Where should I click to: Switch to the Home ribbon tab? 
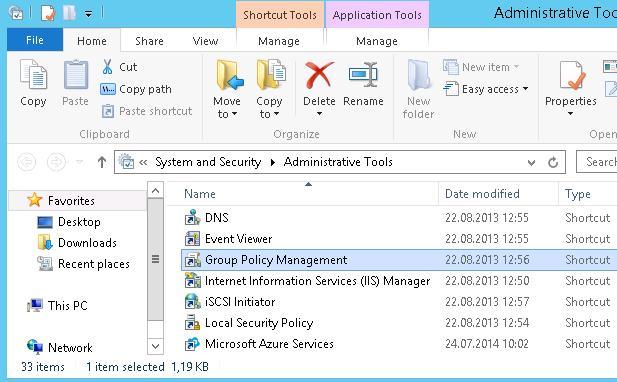point(92,41)
